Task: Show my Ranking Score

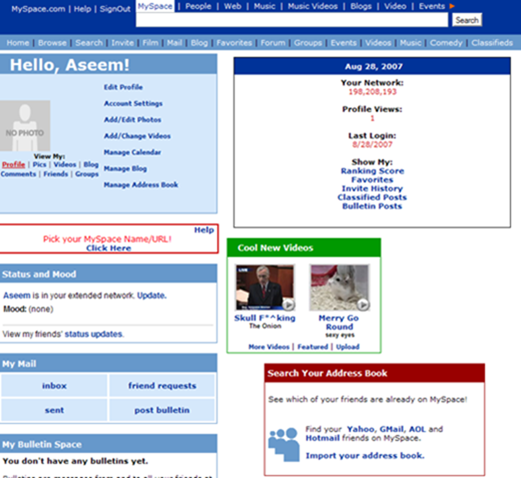Action: pyautogui.click(x=372, y=171)
